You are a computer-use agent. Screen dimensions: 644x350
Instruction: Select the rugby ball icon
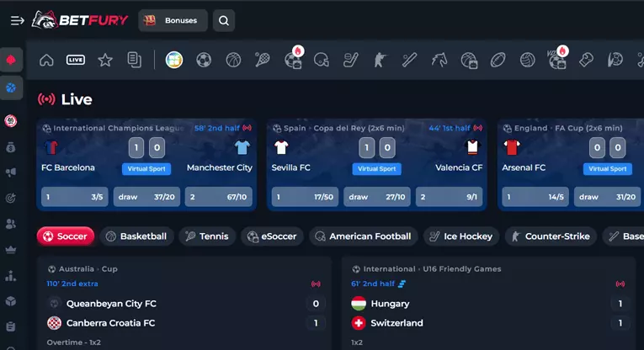[x=498, y=60]
